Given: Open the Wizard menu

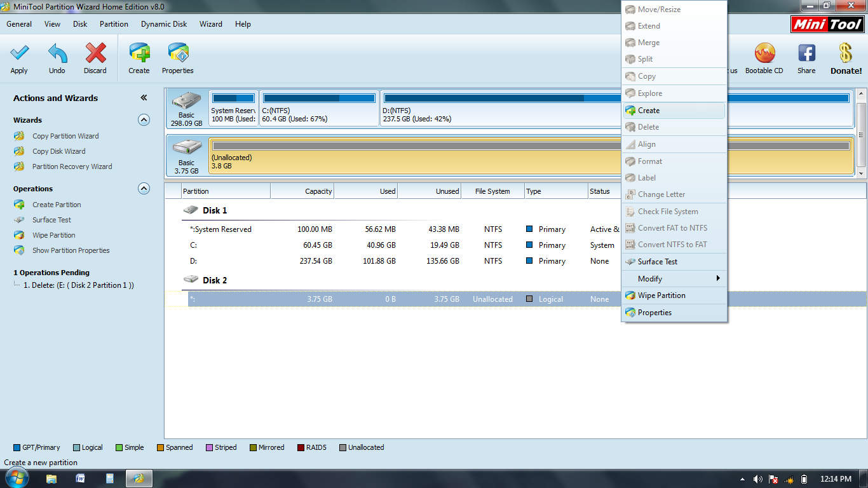Looking at the screenshot, I should click(211, 24).
